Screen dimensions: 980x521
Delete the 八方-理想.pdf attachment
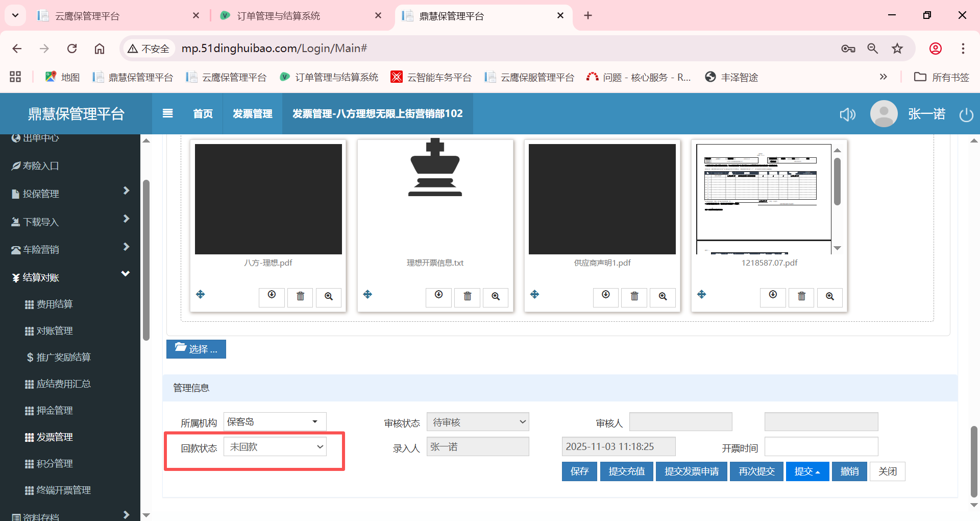[300, 297]
